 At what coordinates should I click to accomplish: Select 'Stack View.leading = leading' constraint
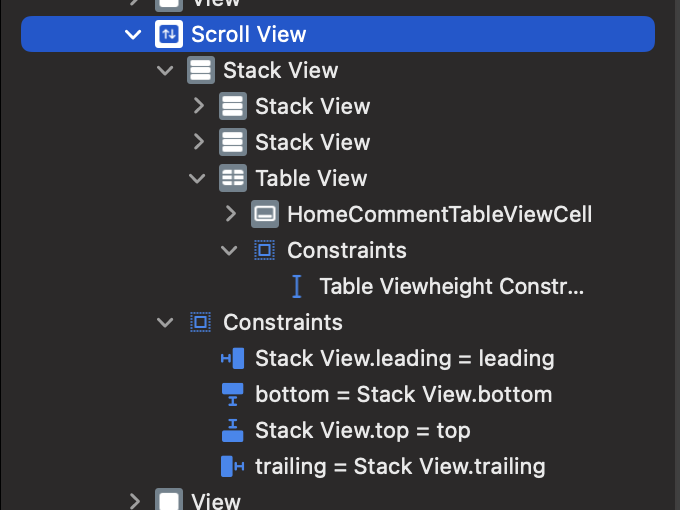tap(404, 358)
